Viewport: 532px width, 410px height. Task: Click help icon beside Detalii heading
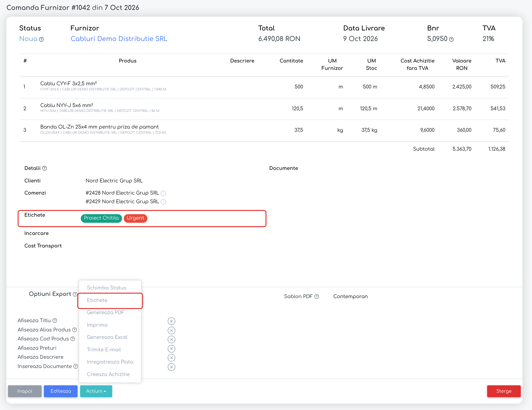tap(45, 168)
